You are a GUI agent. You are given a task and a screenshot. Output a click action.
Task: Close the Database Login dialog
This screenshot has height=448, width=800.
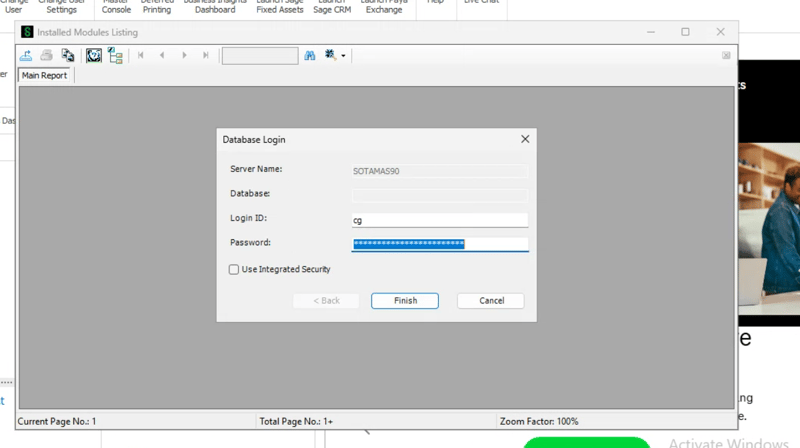(x=525, y=139)
